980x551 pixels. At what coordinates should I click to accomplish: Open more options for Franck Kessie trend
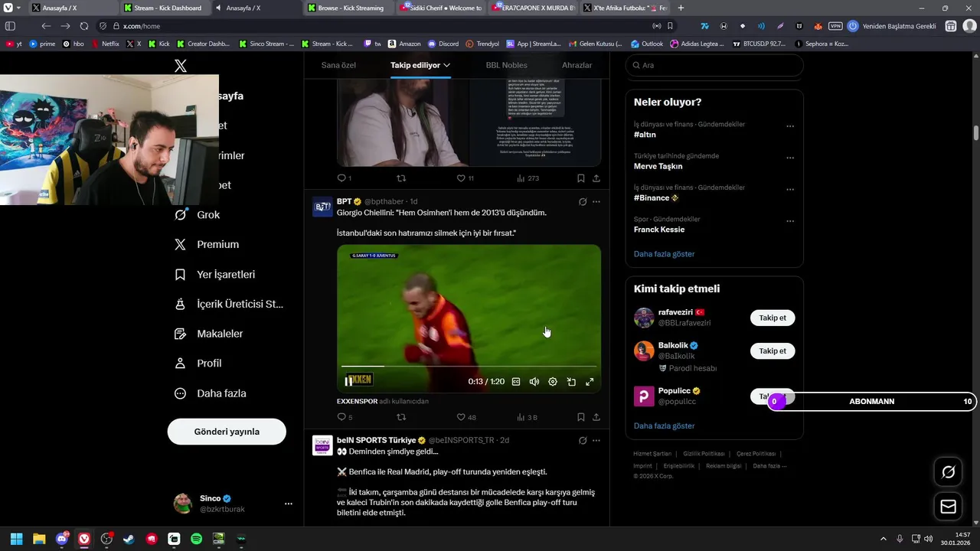(790, 222)
